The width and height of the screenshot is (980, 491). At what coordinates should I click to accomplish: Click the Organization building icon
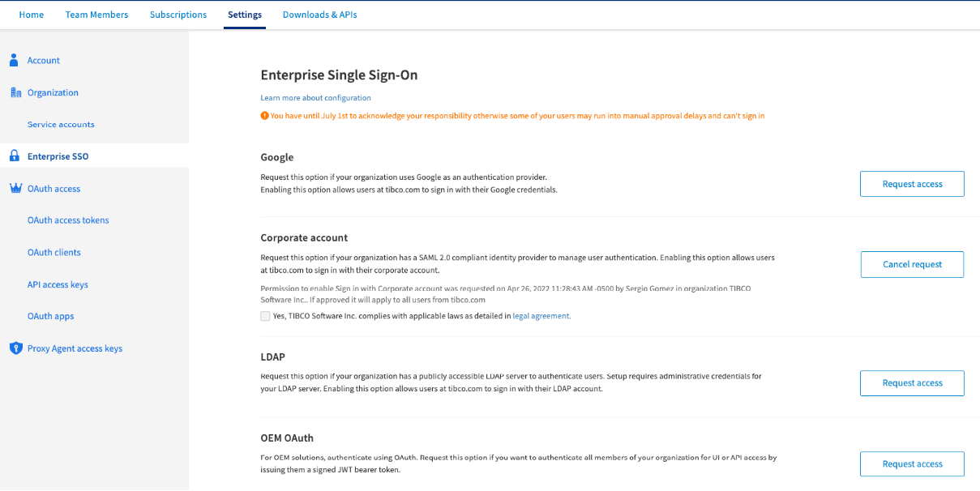pyautogui.click(x=15, y=92)
